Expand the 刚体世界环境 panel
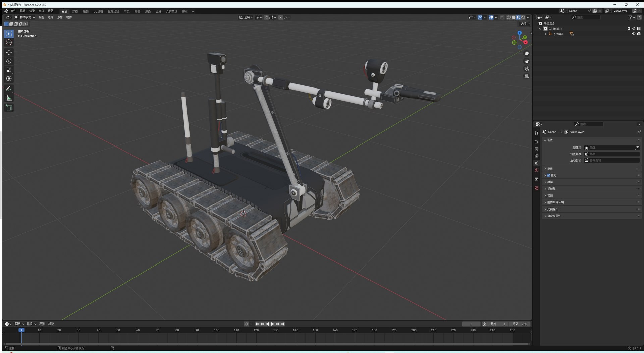 [x=591, y=202]
